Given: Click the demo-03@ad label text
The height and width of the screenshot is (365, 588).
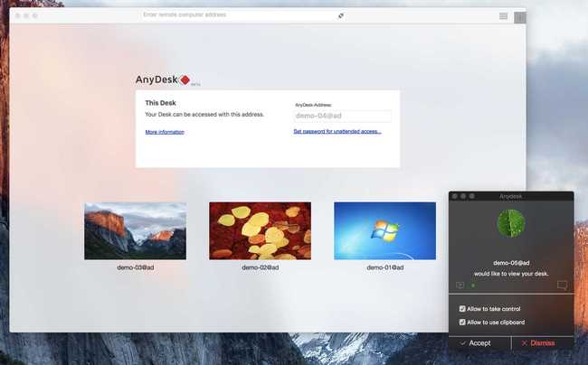Looking at the screenshot, I should click(136, 267).
